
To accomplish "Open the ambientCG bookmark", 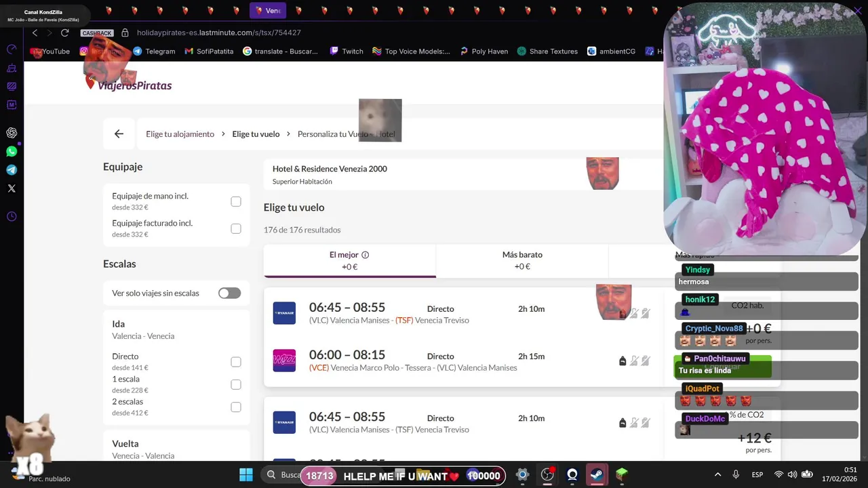I will pos(611,52).
